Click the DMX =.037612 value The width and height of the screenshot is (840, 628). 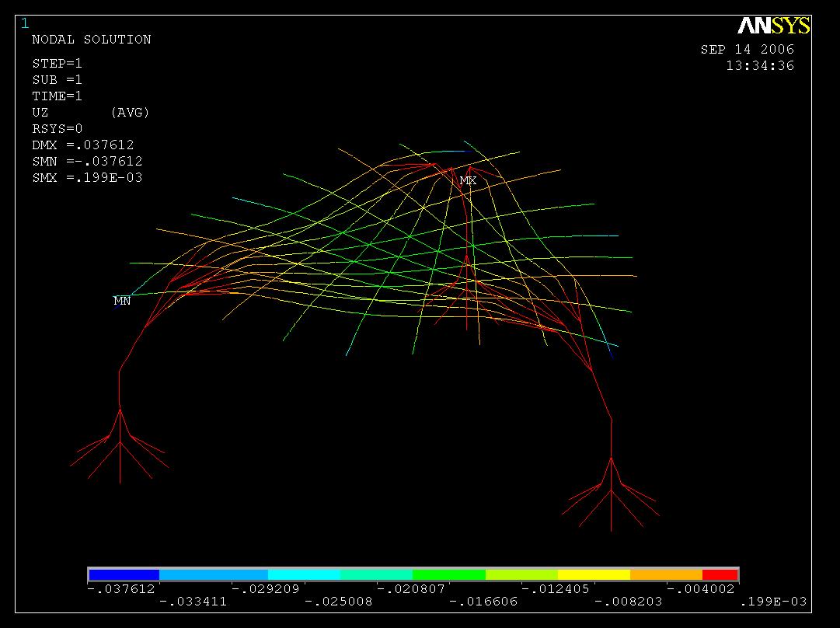point(83,145)
